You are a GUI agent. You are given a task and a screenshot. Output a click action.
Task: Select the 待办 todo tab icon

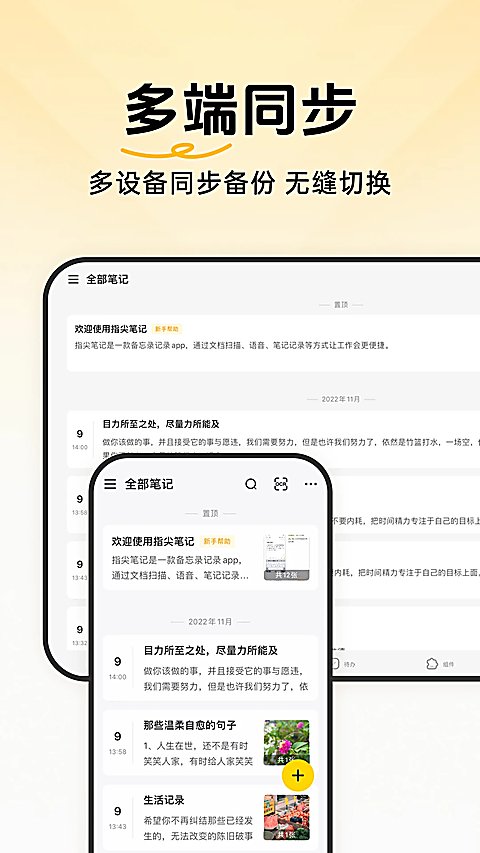335,664
